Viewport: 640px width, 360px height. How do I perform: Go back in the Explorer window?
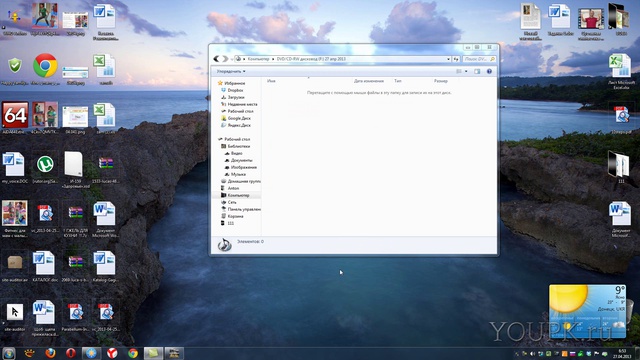[x=216, y=59]
